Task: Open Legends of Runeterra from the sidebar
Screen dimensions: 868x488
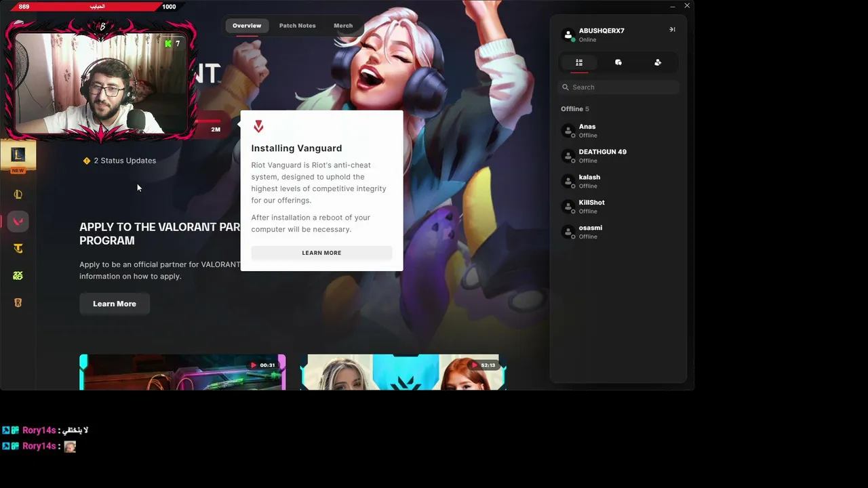Action: tap(18, 303)
